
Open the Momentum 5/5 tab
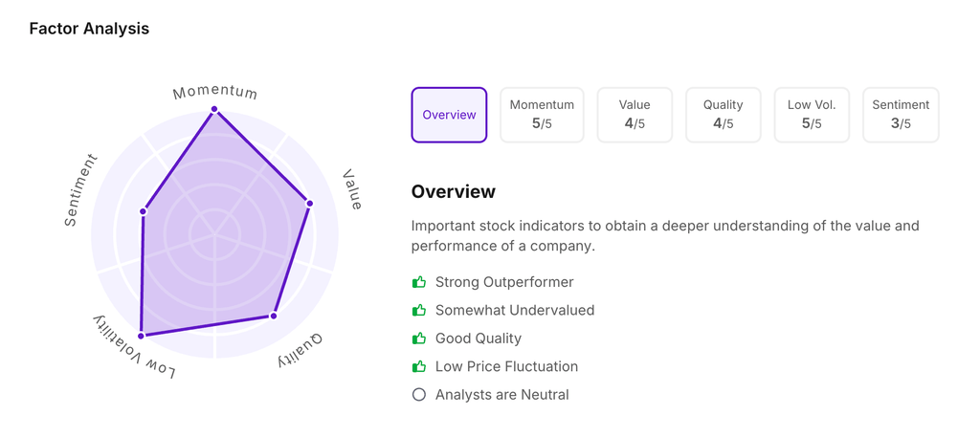[x=542, y=115]
